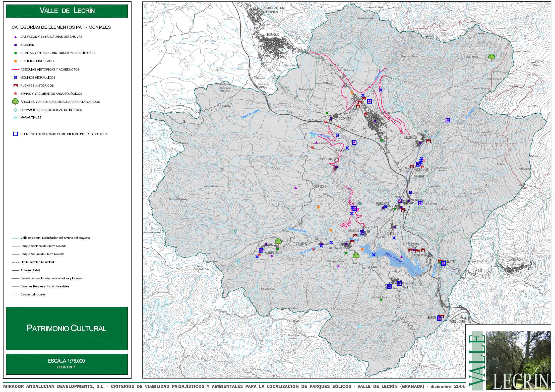
Task: Click the El Padul town label
Action: pos(273,35)
